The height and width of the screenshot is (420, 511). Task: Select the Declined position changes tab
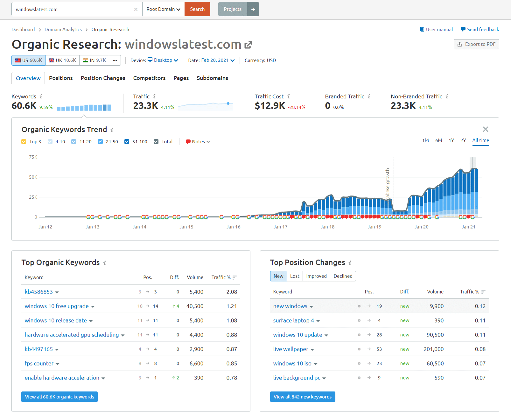click(343, 276)
